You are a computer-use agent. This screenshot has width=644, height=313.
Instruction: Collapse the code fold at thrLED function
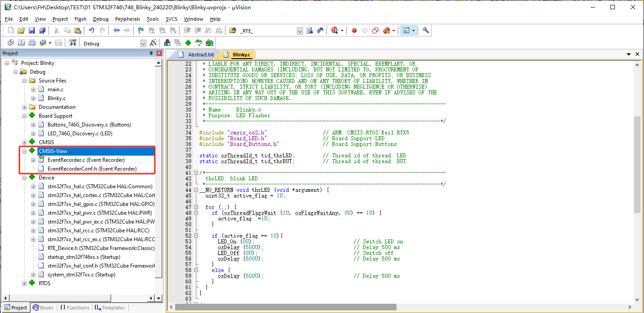(196, 190)
